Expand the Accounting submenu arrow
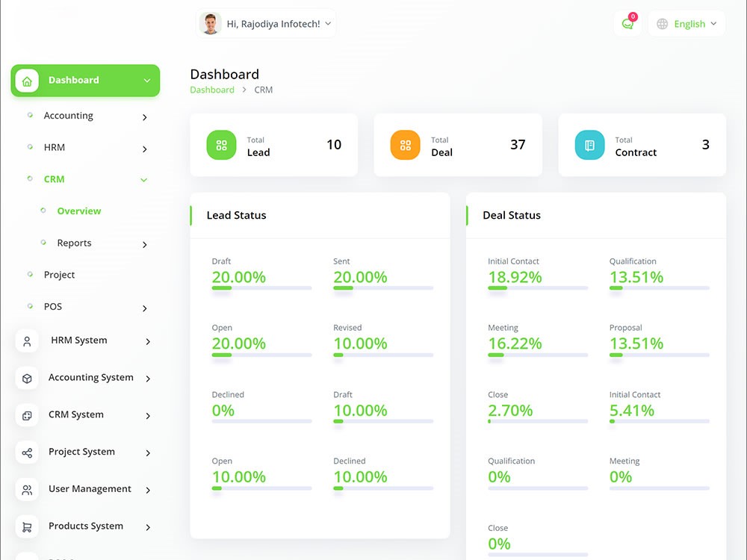 point(145,117)
